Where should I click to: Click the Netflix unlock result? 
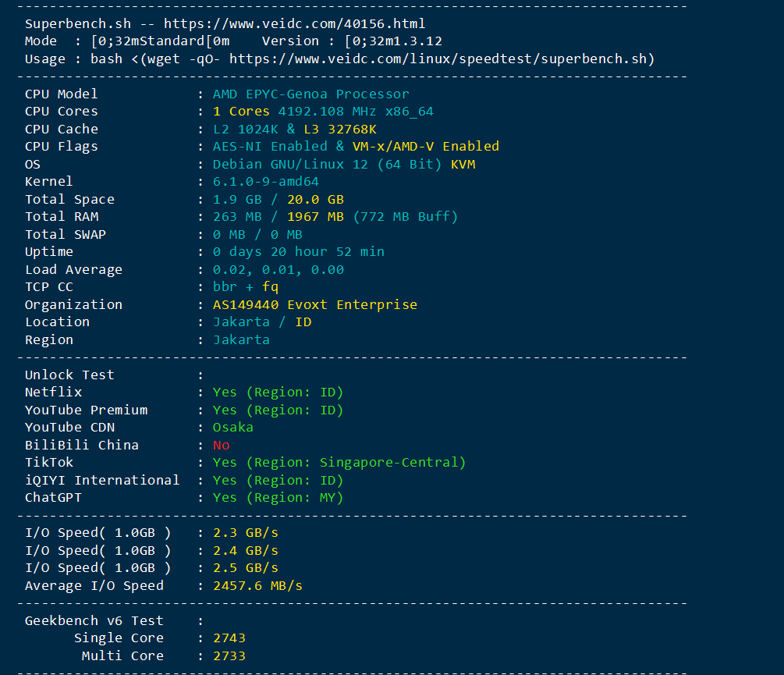[278, 392]
